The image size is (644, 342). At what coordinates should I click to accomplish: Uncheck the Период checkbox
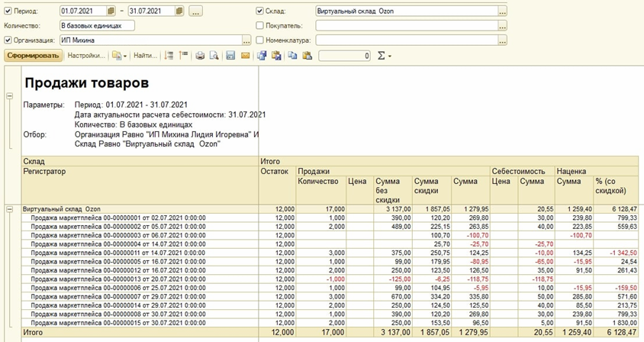click(8, 11)
